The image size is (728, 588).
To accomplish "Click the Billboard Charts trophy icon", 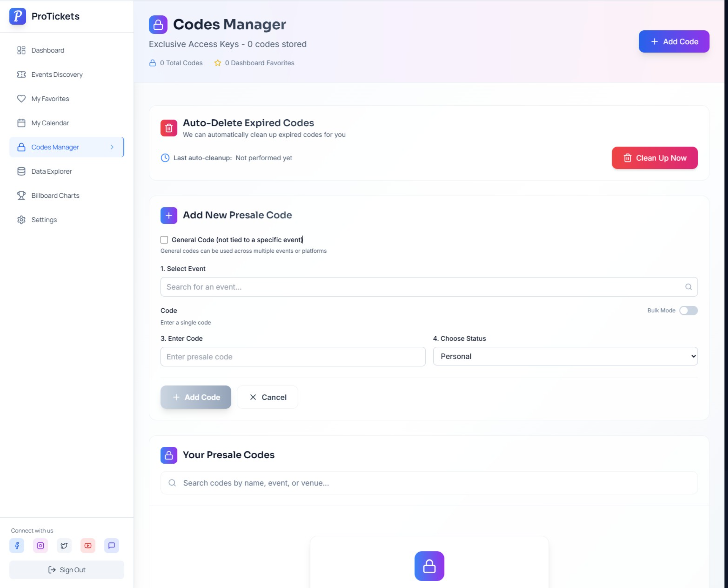I will 21,196.
